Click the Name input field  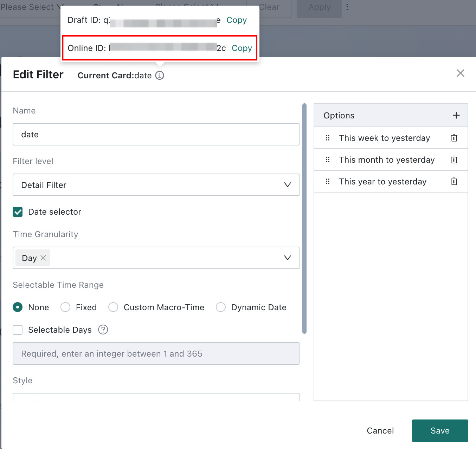click(156, 134)
